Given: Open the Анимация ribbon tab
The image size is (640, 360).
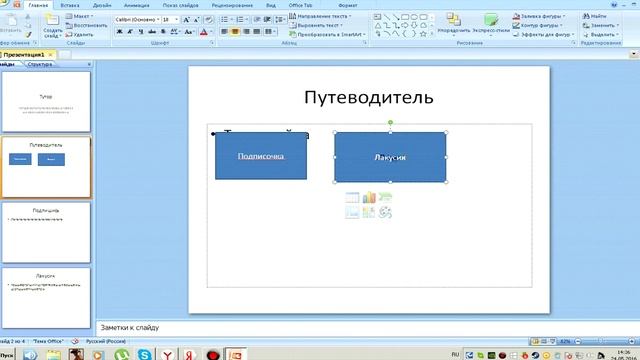Looking at the screenshot, I should click(136, 5).
